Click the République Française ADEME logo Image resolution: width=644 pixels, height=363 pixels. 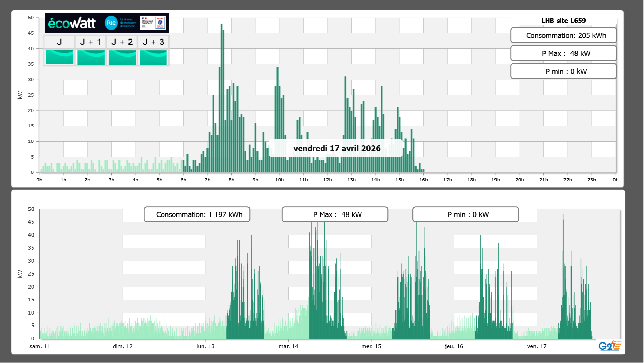[x=153, y=23]
